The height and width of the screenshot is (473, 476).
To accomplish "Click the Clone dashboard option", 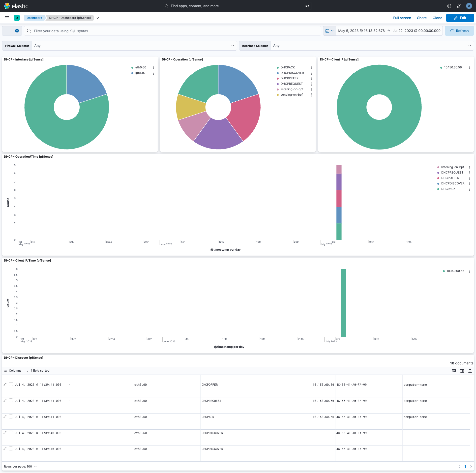I will [437, 18].
